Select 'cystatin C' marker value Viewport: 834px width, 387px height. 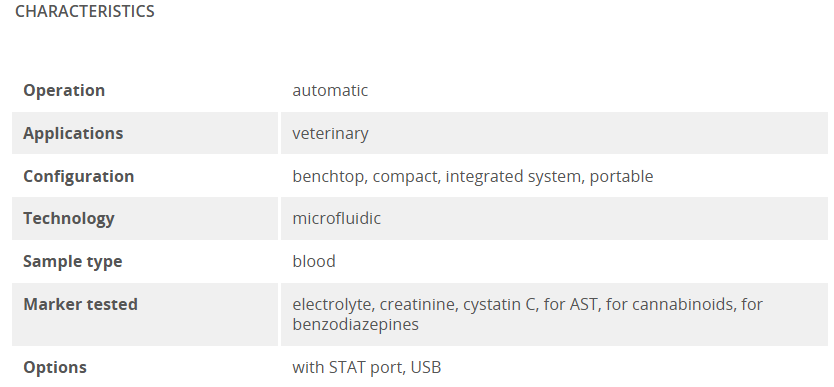[x=499, y=304]
